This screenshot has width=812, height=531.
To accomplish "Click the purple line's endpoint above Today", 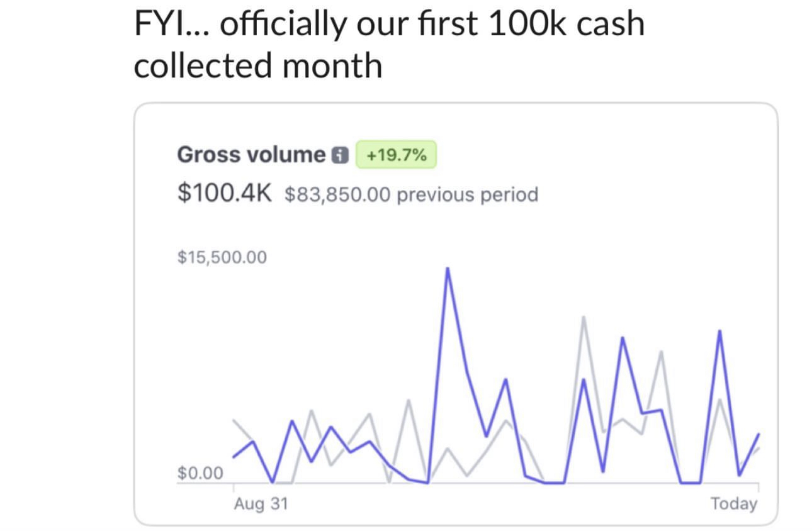I will pos(758,434).
